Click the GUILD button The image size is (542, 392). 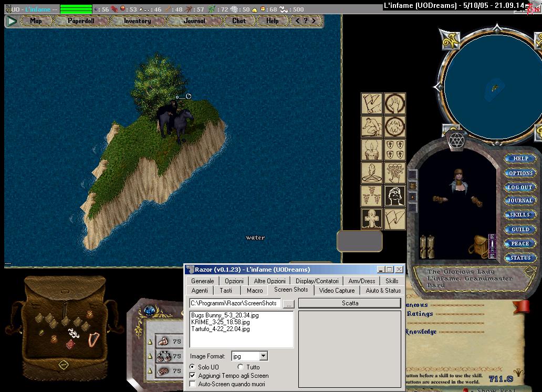(519, 230)
